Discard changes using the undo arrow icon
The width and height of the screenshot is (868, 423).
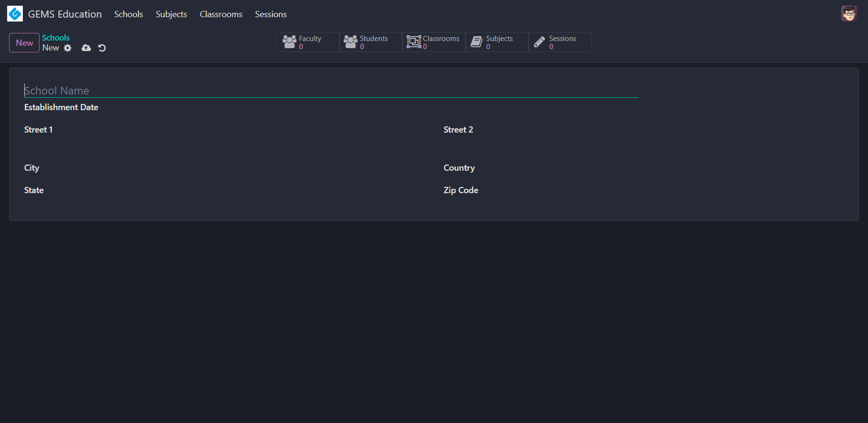[102, 48]
